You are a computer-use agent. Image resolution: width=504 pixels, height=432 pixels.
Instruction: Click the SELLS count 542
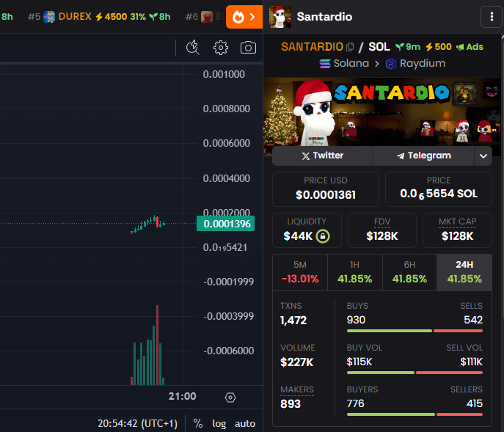(x=473, y=320)
